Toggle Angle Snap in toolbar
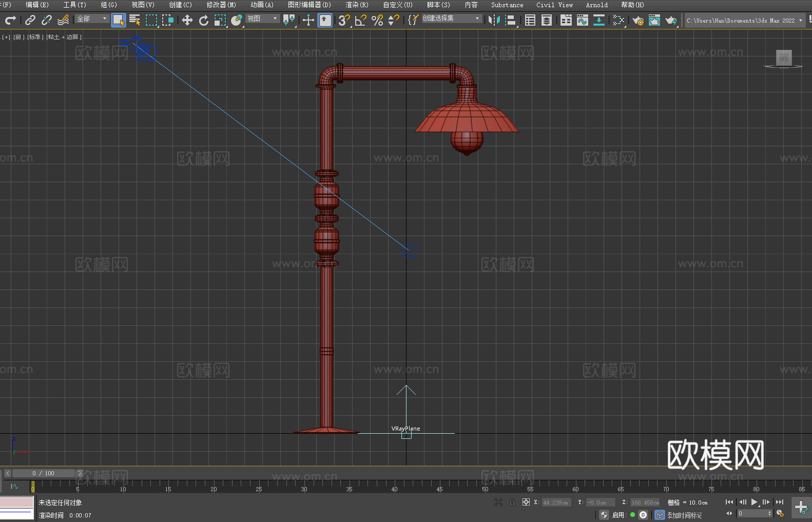The height and width of the screenshot is (522, 812). 361,20
